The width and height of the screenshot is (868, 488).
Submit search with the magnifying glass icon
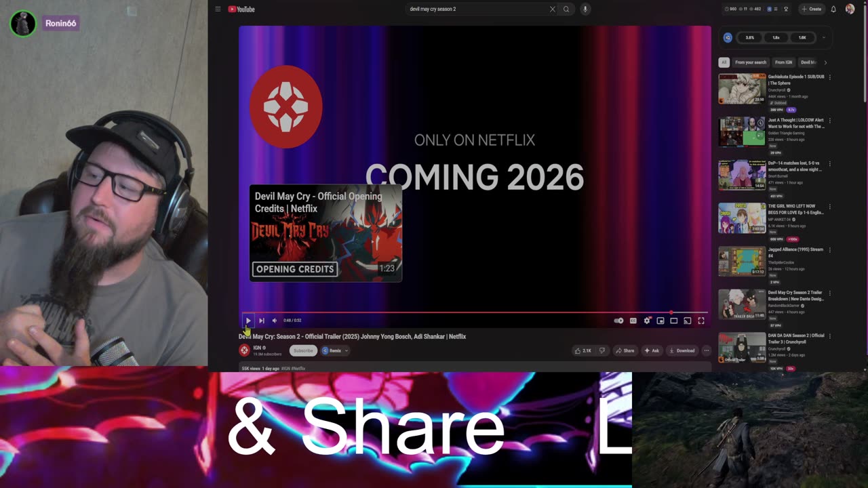566,9
